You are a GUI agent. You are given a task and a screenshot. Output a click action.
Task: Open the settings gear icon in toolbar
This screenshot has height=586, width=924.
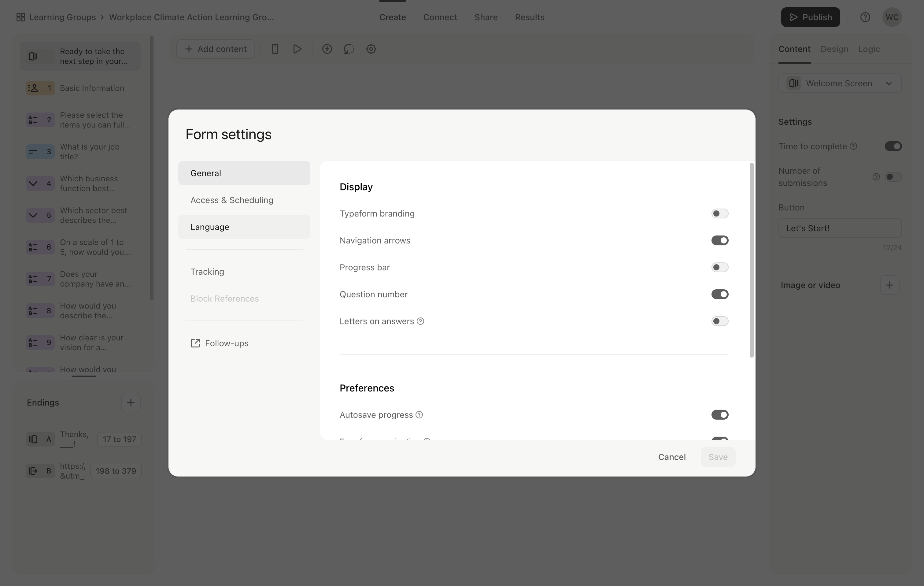click(371, 49)
